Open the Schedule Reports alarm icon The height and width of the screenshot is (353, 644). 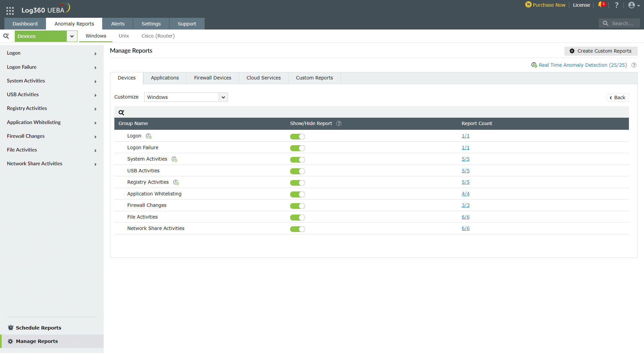click(x=11, y=328)
